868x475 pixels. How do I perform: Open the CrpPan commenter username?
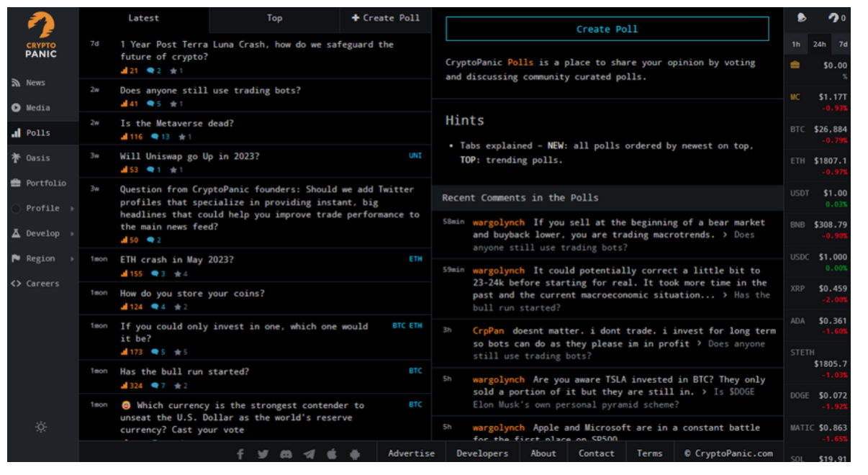coord(489,331)
